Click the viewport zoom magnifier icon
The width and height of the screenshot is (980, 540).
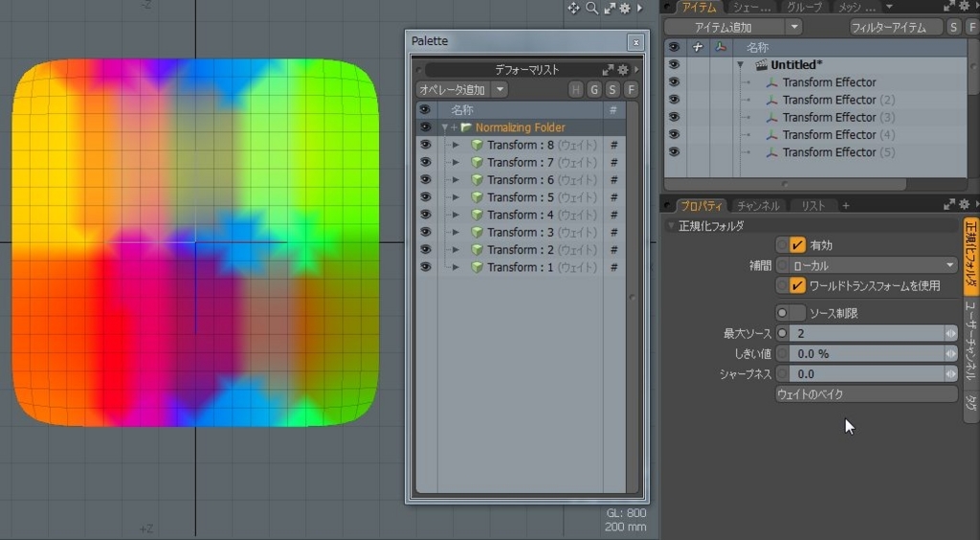(591, 8)
